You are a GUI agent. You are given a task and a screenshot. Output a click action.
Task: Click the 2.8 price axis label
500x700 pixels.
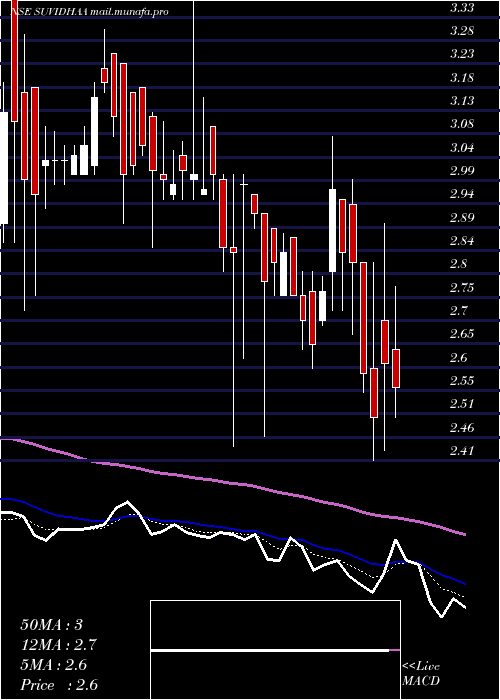(x=458, y=264)
